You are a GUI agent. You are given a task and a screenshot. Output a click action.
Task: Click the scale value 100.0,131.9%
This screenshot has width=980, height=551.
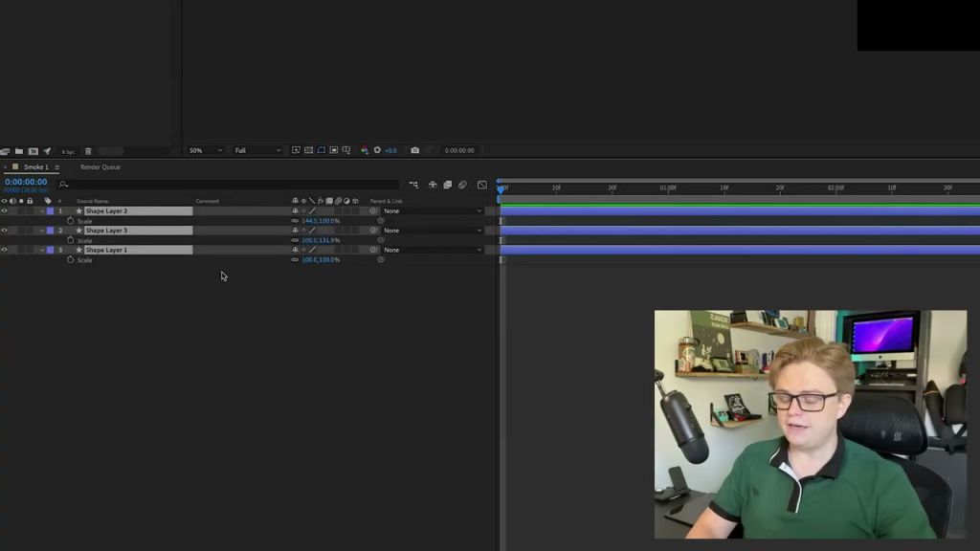pyautogui.click(x=321, y=240)
